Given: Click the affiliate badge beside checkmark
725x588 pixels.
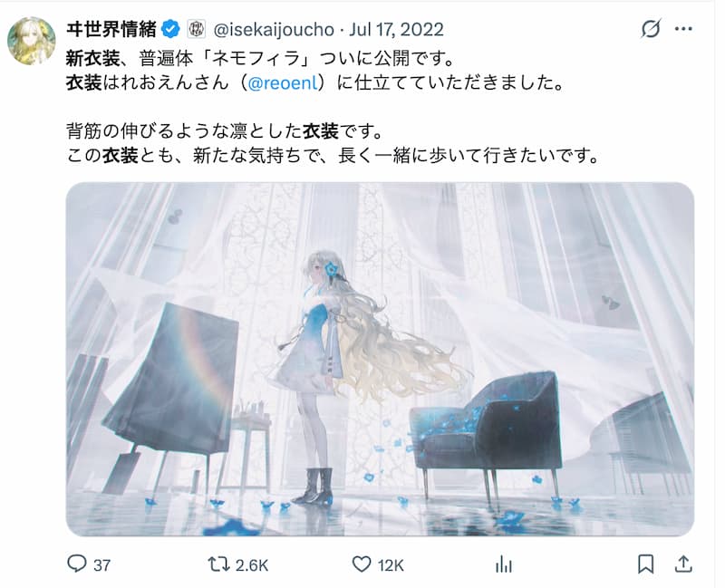Looking at the screenshot, I should (196, 30).
